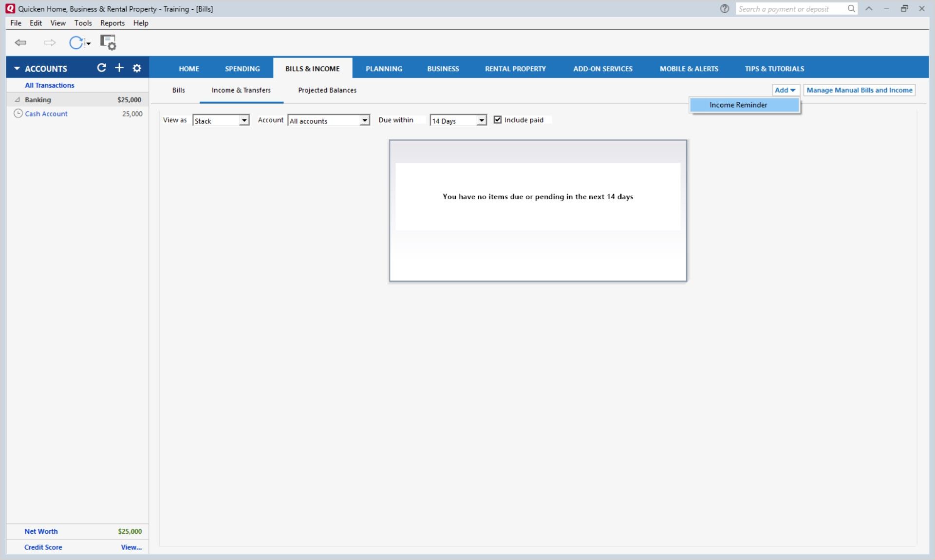Open the Due within 14 Days dropdown
The image size is (935, 560).
coord(481,121)
